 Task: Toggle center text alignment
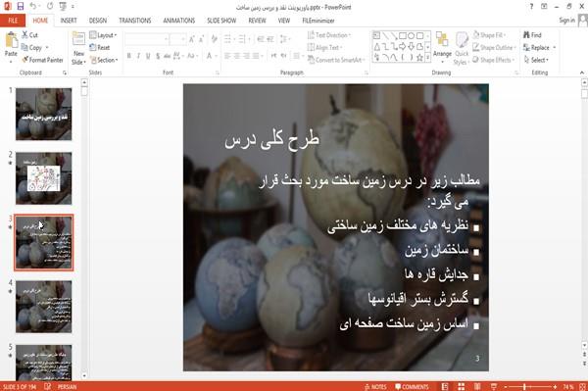[237, 56]
